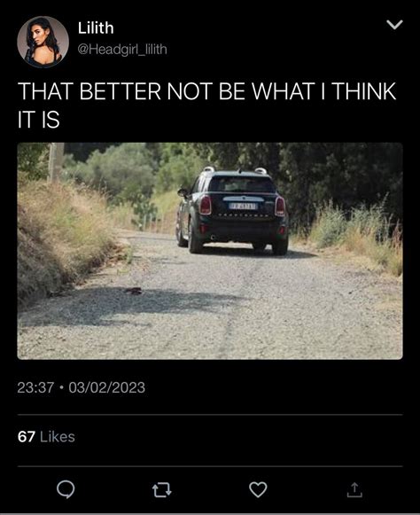The image size is (420, 515).
Task: Reply to Lilith's tweet
Action: coord(66,489)
